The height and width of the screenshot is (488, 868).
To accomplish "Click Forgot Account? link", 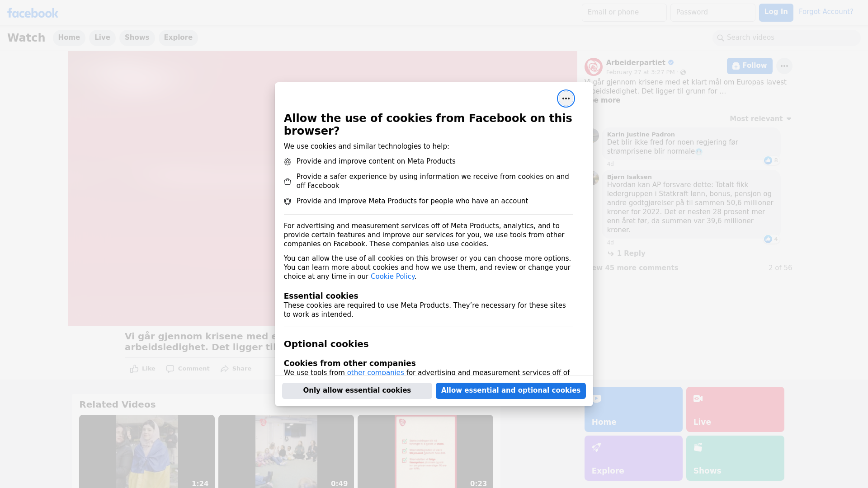I will click(x=826, y=12).
